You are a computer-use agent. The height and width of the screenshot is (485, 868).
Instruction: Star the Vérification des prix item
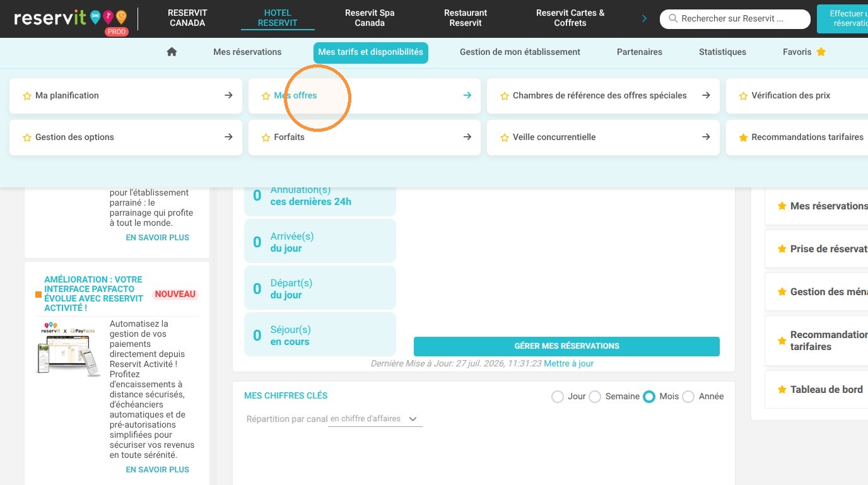743,96
